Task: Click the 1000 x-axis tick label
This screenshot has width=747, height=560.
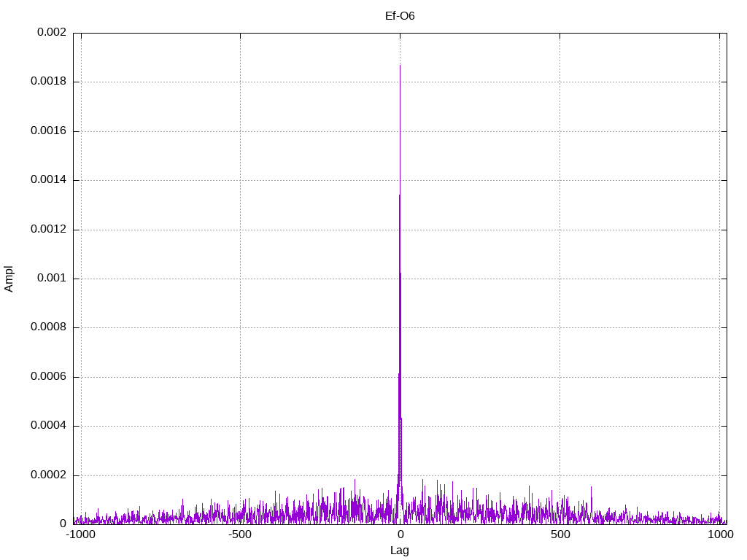Action: pyautogui.click(x=720, y=535)
